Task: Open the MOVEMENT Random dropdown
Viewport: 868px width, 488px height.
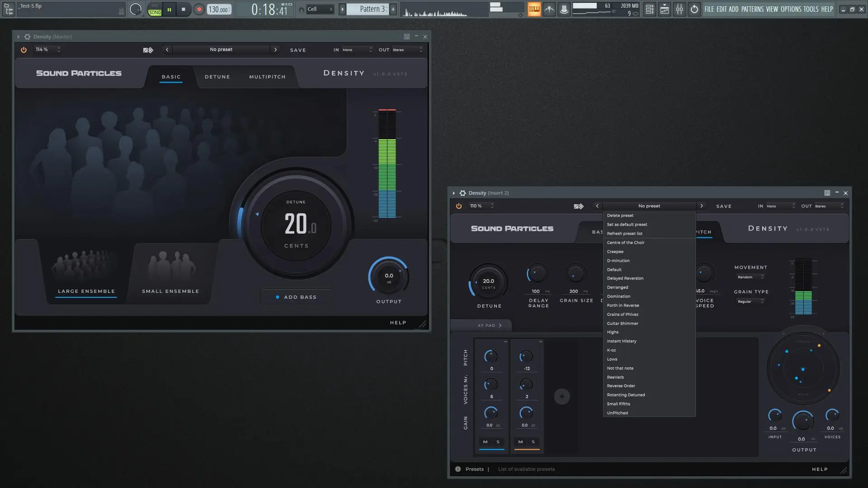Action: (x=750, y=277)
